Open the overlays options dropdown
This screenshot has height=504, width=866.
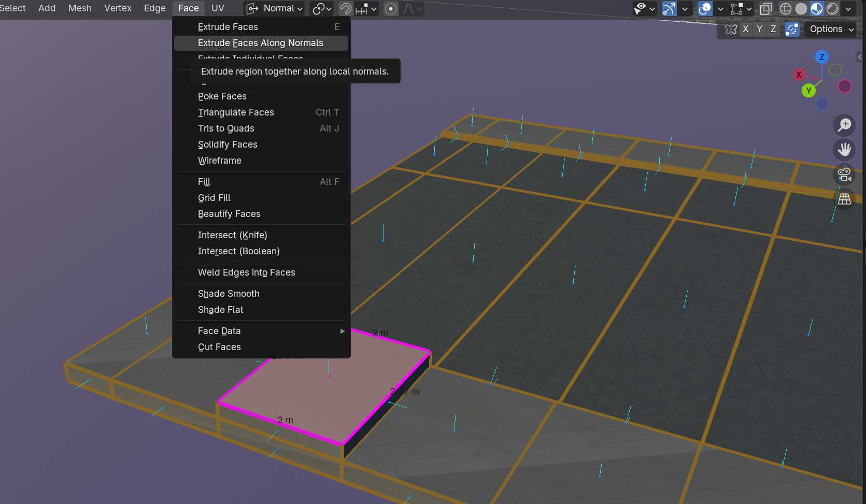[720, 9]
